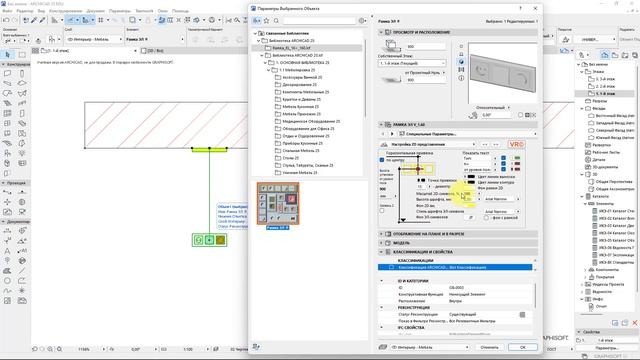
Task: Click the project map icon in Navigator
Action: [x=604, y=55]
